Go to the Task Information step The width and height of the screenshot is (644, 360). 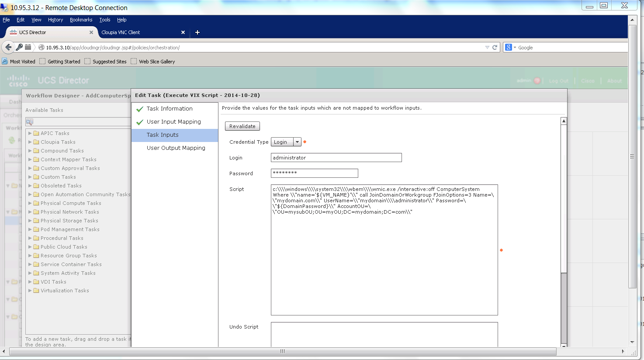click(170, 109)
